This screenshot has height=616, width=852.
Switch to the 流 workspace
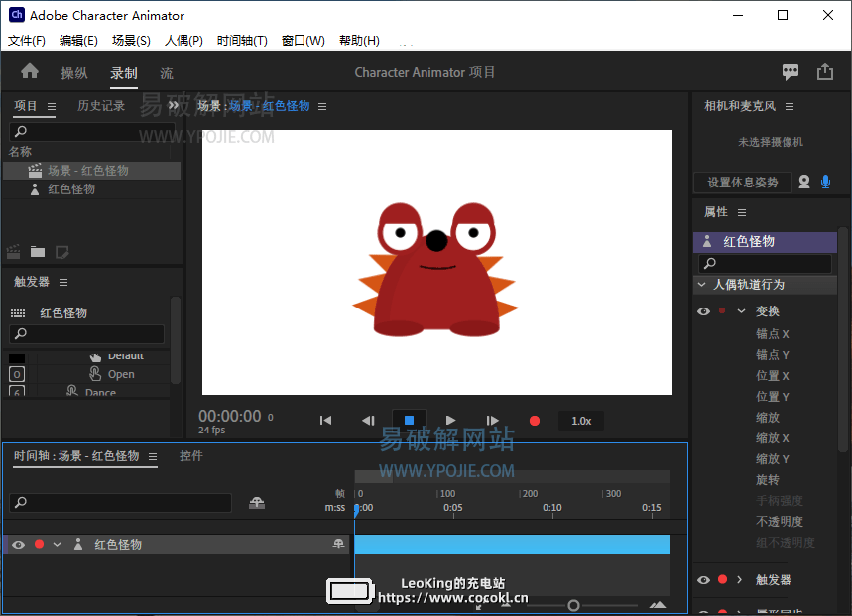[167, 73]
